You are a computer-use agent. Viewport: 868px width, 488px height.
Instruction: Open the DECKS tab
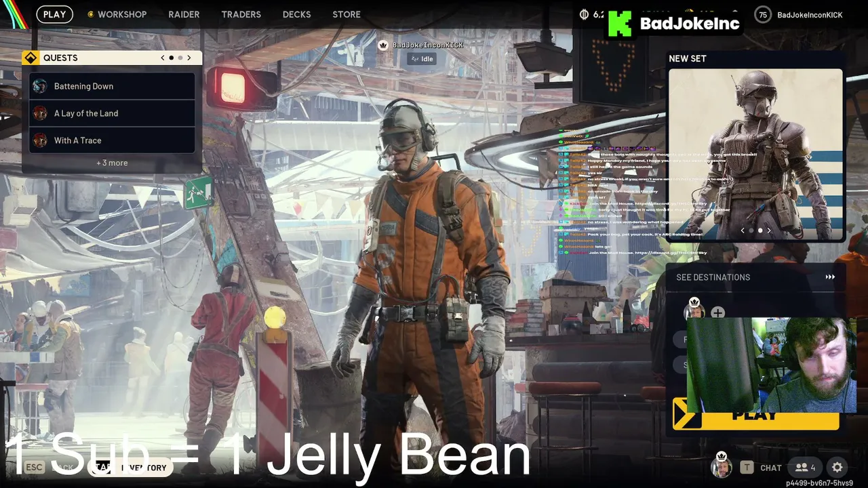pyautogui.click(x=296, y=14)
